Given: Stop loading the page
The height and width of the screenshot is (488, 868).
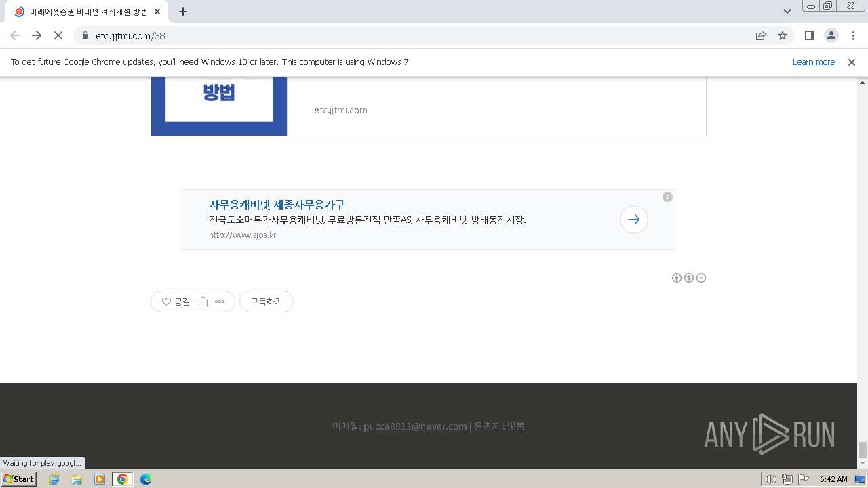Looking at the screenshot, I should pyautogui.click(x=58, y=35).
